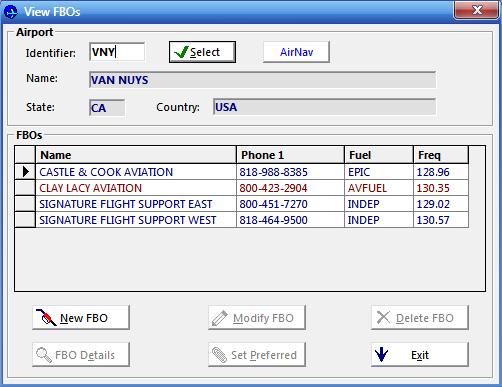Click INDEP fuel cell for Signature East
Viewport: 502px width, 387px height.
[x=379, y=204]
